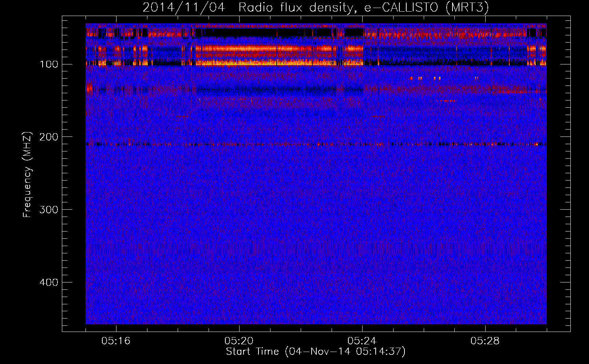589x364 pixels.
Task: Click the 'Frequency (MHZ)' axis label
Action: tap(27, 175)
